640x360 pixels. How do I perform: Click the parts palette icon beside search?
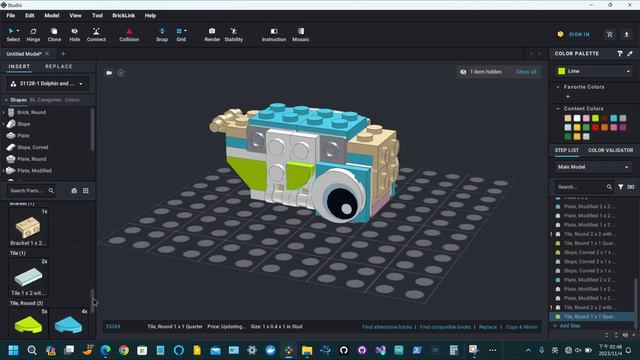click(74, 191)
